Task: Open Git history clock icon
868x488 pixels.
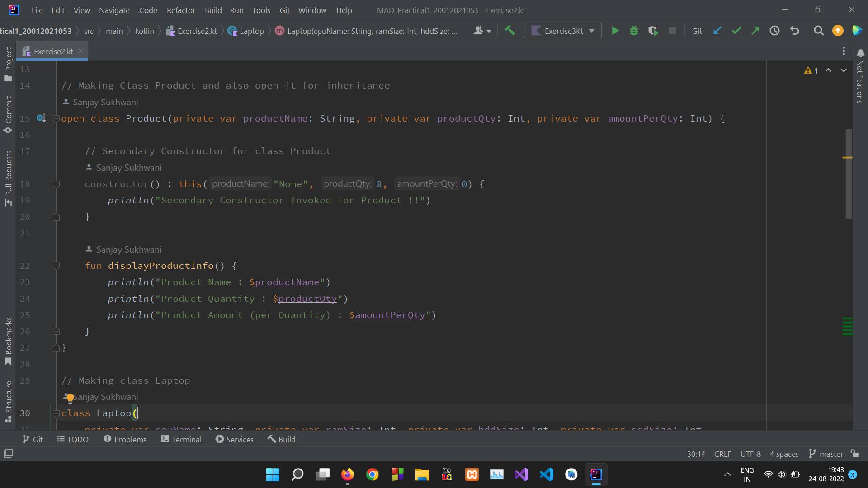Action: [x=775, y=31]
